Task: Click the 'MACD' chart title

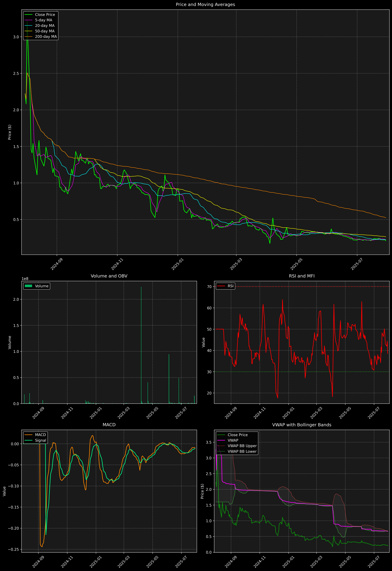Action: (109, 425)
